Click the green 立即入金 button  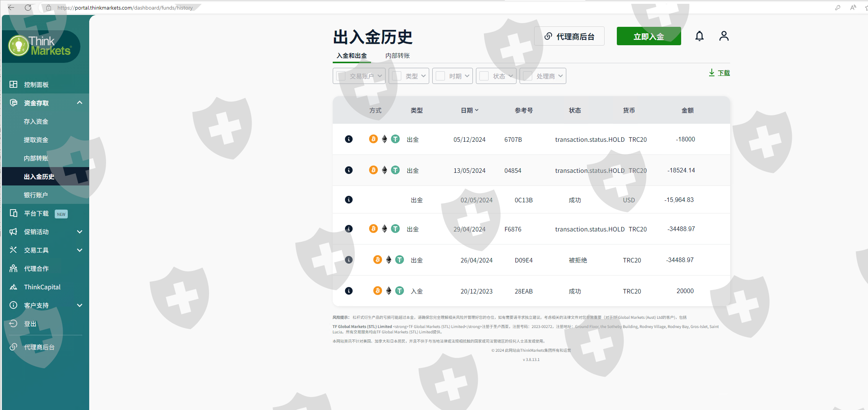pyautogui.click(x=649, y=36)
